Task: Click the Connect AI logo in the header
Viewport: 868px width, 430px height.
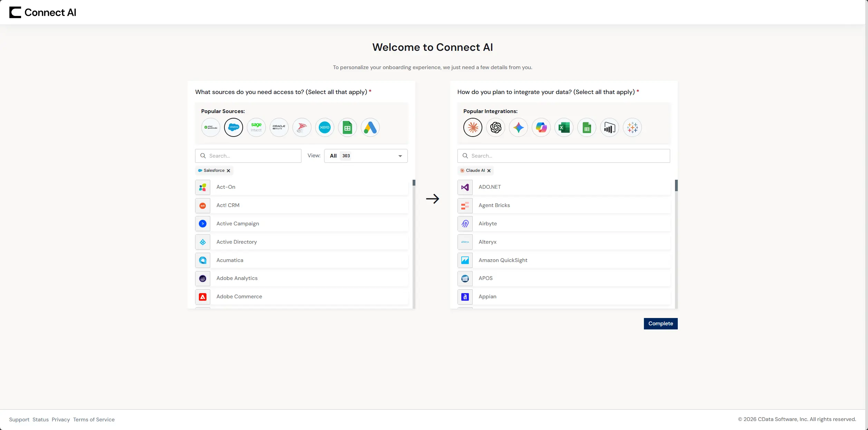Action: click(x=42, y=12)
